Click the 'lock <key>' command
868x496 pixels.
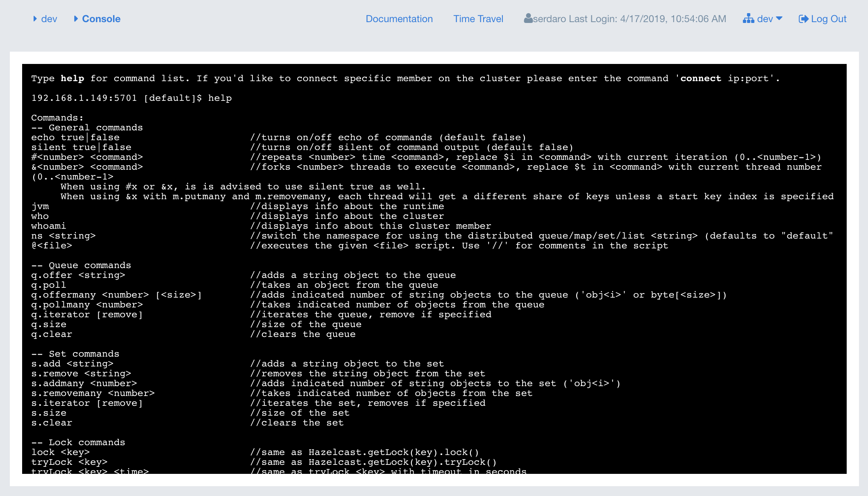point(61,452)
